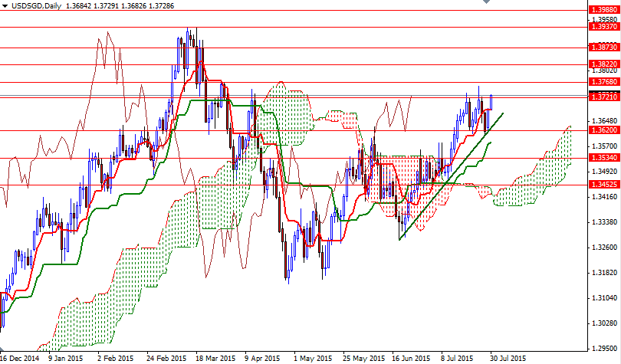Click the 1.33380 price scale value
The image size is (621, 364).
click(x=605, y=222)
